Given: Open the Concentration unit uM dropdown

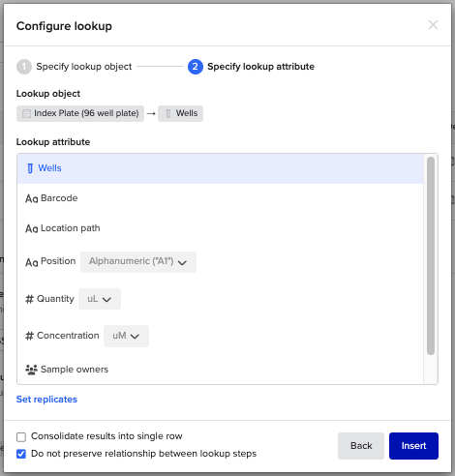Looking at the screenshot, I should tap(126, 336).
